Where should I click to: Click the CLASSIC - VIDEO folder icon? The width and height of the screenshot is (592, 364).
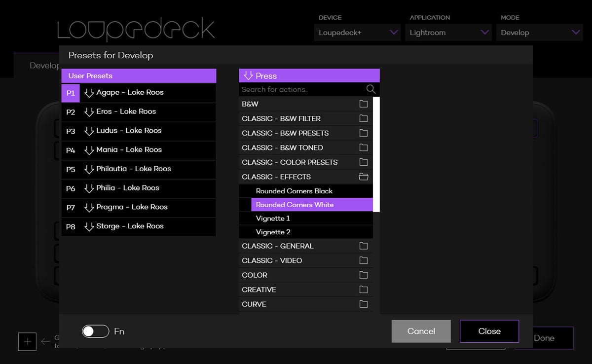pyautogui.click(x=364, y=260)
